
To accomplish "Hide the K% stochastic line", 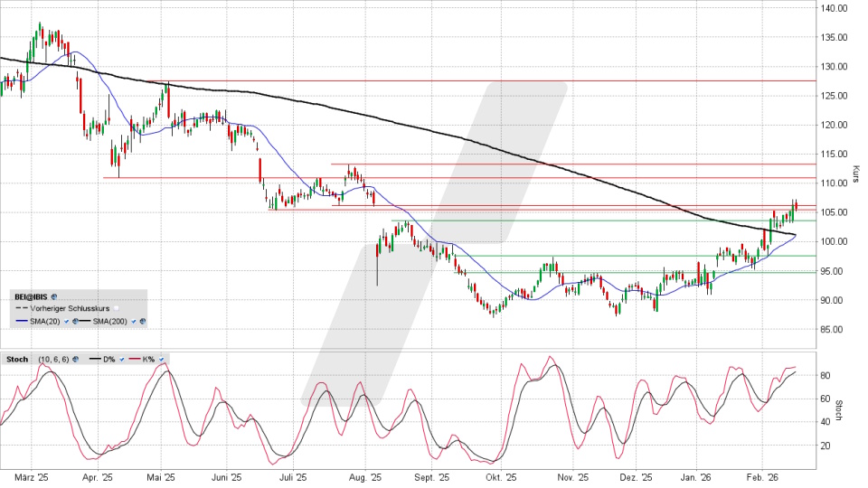I will (x=162, y=359).
